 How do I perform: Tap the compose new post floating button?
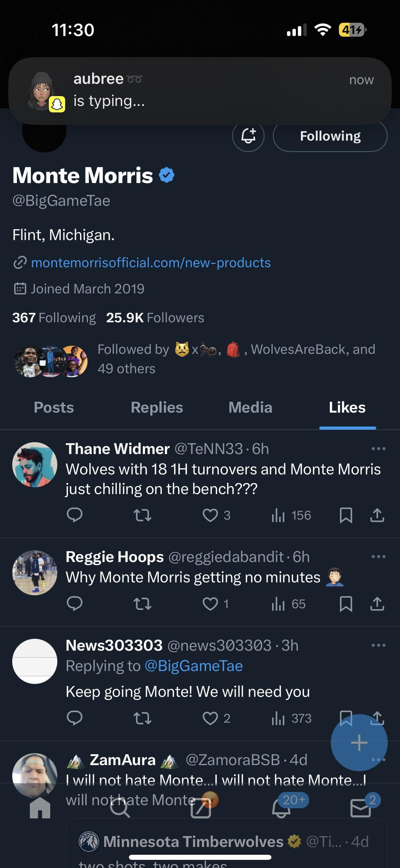click(359, 743)
